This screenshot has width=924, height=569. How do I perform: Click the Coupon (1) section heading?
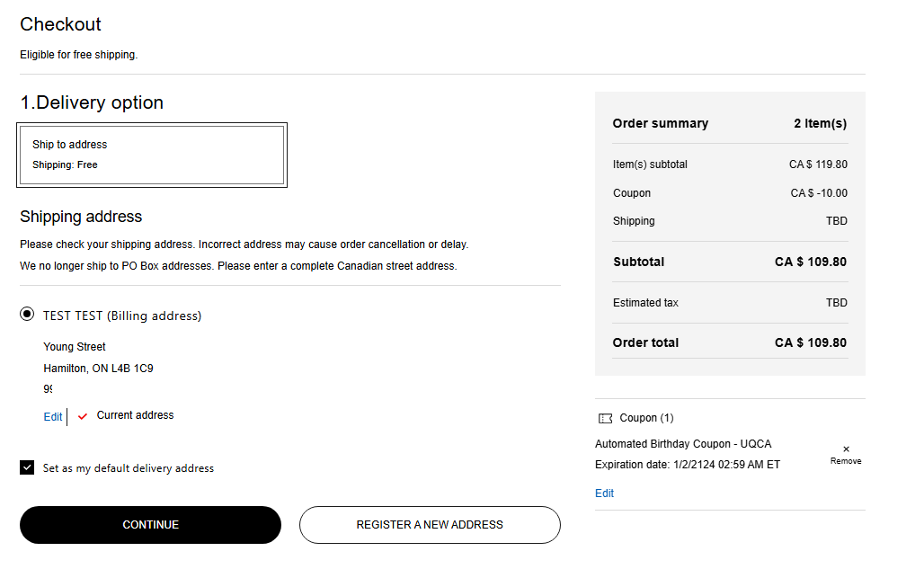tap(646, 418)
